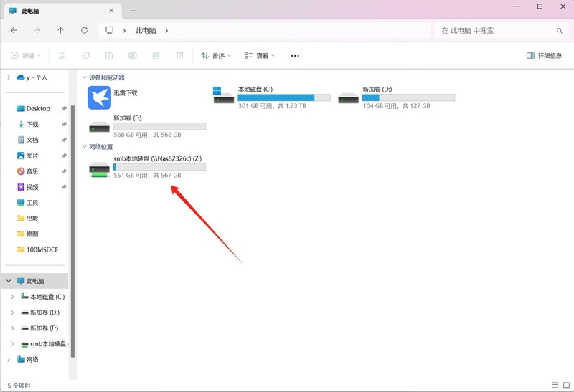The image size is (574, 392).
Task: Switch to large thumbnails view icon
Action: tap(566, 385)
